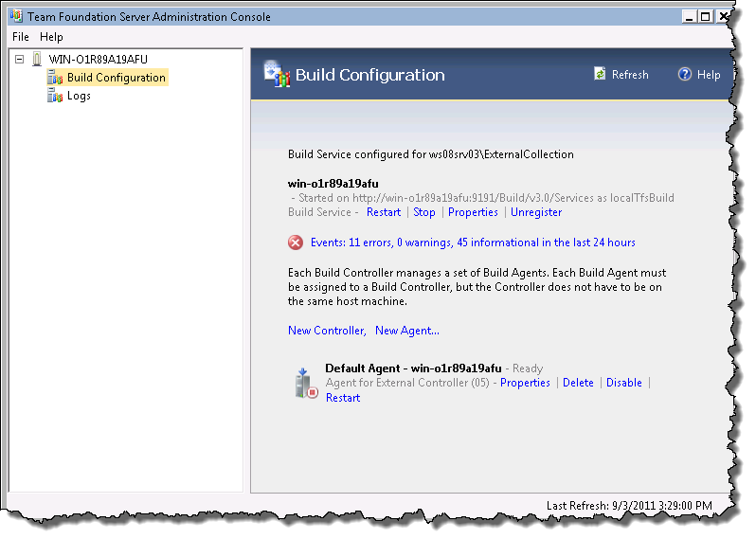Click the Logs tree node icon
This screenshot has width=756, height=539.
pyautogui.click(x=55, y=96)
